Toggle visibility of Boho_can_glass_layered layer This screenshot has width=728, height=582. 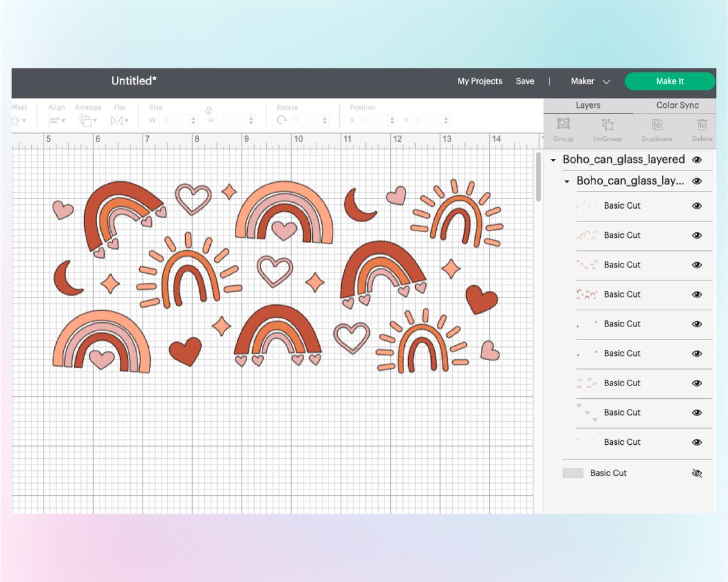pos(698,160)
